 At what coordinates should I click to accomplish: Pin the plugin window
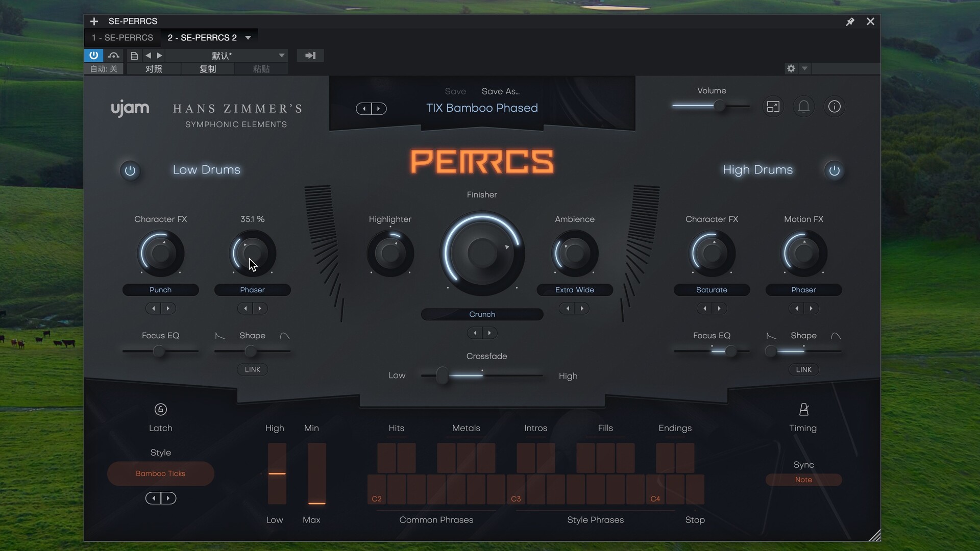850,21
